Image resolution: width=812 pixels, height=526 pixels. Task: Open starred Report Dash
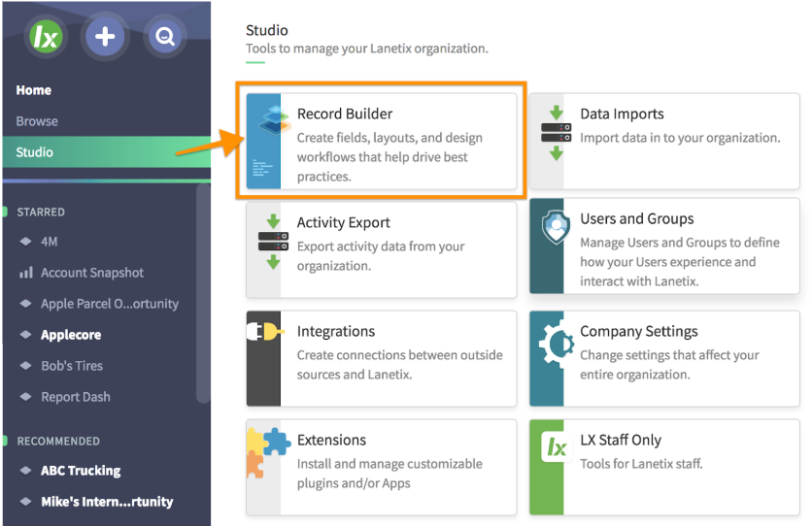76,397
